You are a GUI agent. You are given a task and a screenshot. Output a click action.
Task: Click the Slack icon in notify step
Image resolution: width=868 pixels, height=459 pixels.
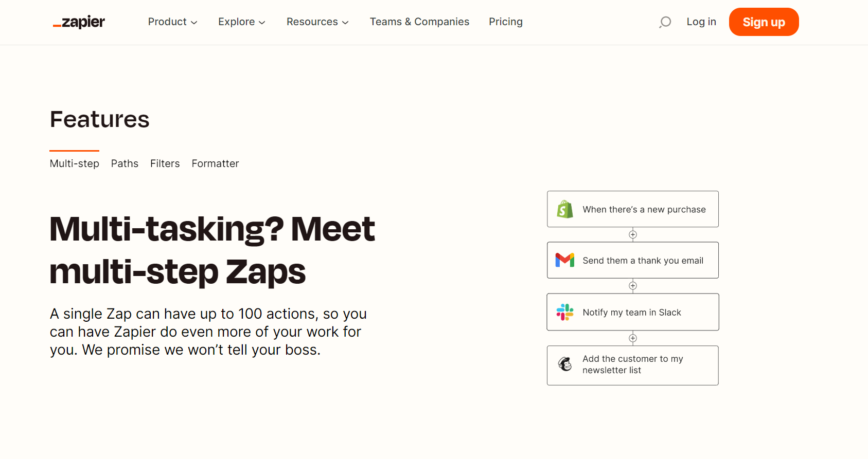(x=565, y=312)
